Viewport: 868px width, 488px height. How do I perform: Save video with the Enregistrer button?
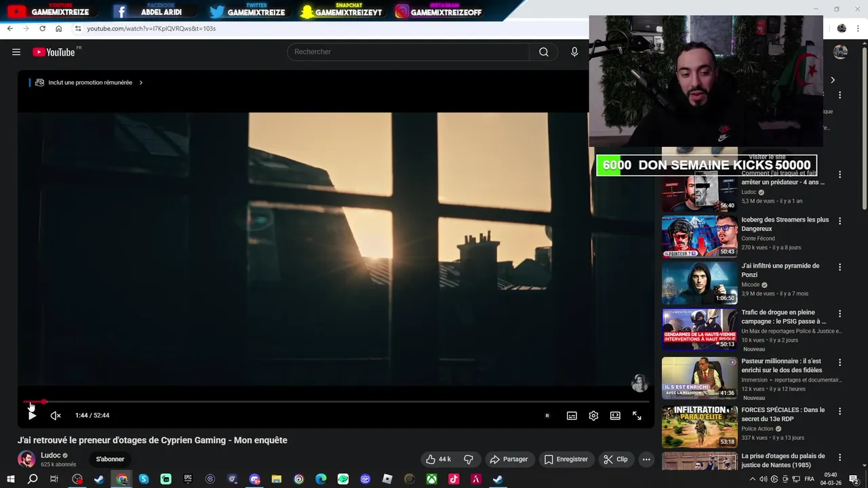(x=566, y=459)
